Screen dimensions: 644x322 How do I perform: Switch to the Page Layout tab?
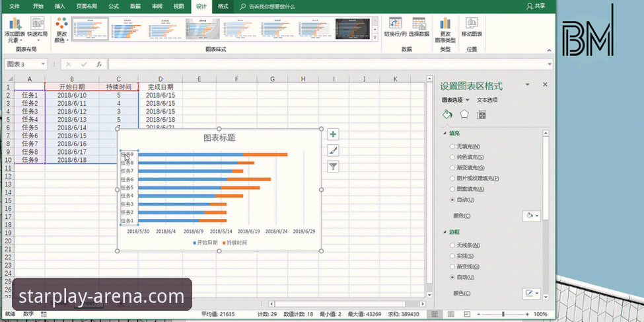[87, 6]
